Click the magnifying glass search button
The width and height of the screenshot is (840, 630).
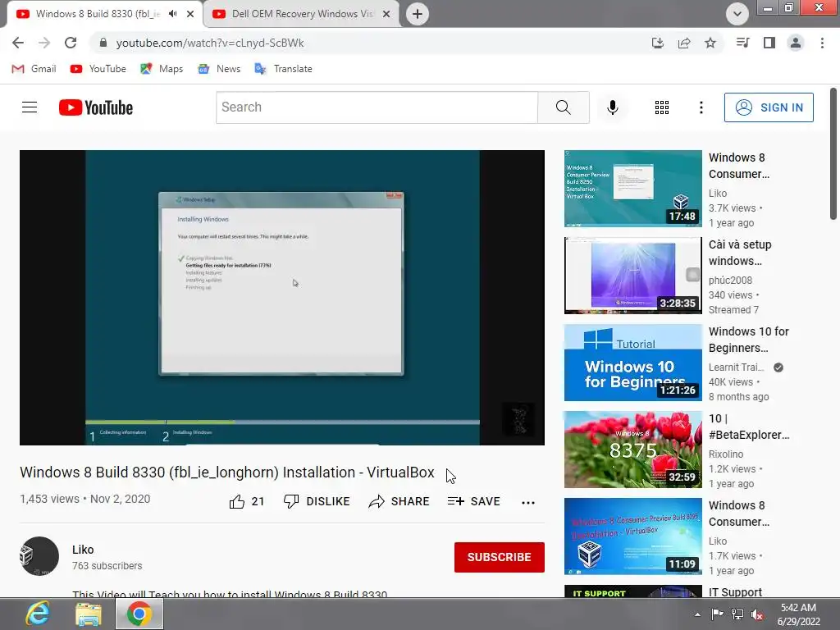(563, 107)
